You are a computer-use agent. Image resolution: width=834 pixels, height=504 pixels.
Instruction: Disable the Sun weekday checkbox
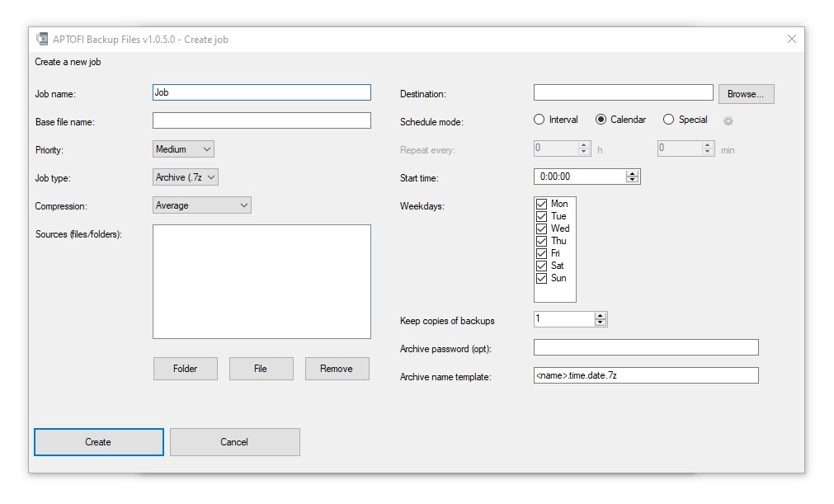(x=542, y=278)
